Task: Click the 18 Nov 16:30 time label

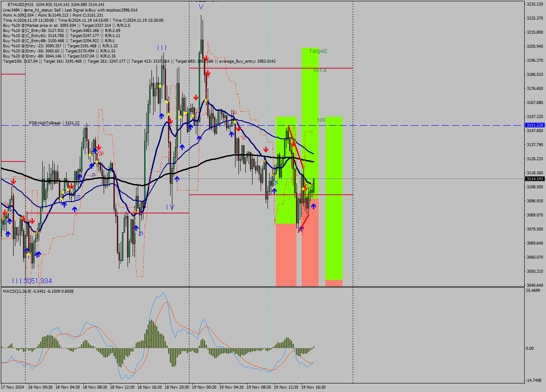Action: [150, 387]
